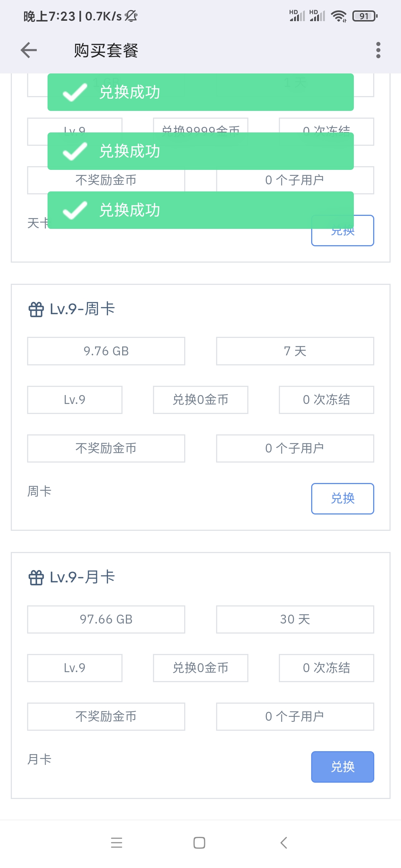The width and height of the screenshot is (401, 868).
Task: Tap the bottom 兑换成功 toast
Action: 200,210
